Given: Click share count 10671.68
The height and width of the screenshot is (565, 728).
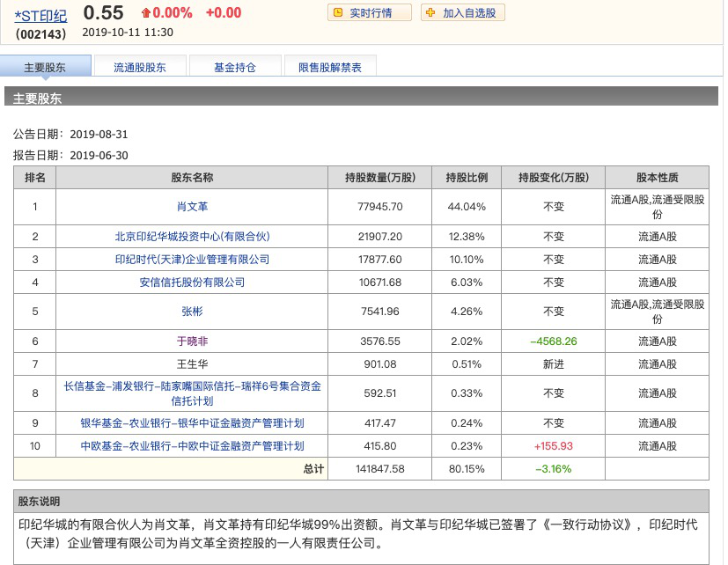Looking at the screenshot, I should click(x=379, y=282).
